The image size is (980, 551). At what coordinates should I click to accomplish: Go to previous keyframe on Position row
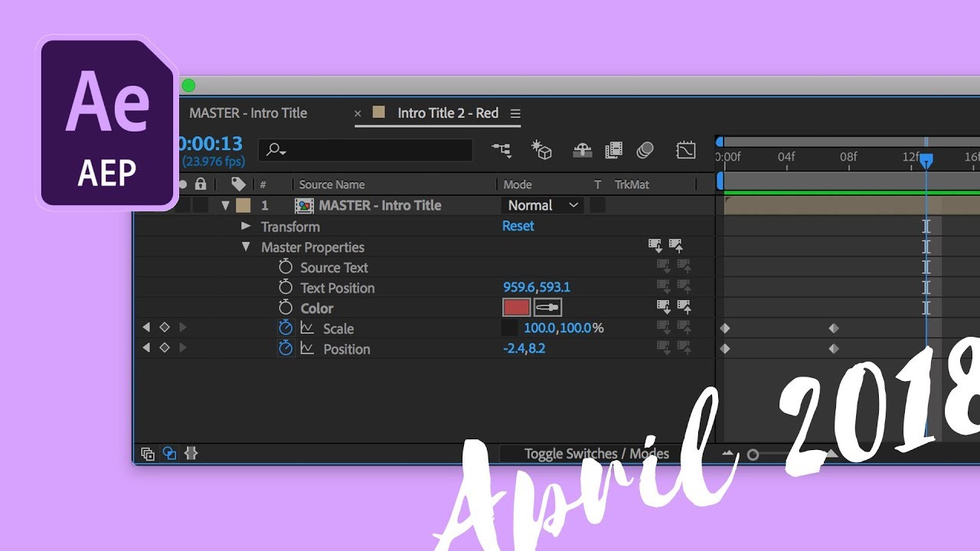click(x=146, y=348)
